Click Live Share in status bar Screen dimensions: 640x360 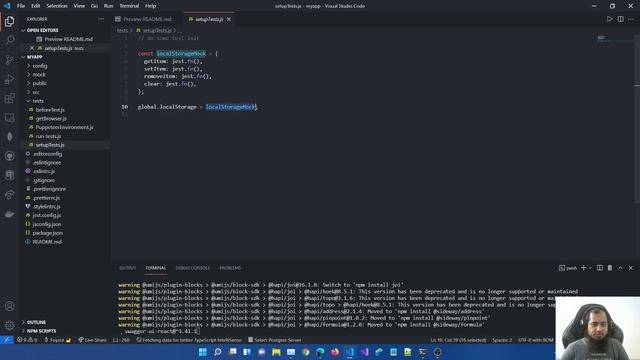pyautogui.click(x=92, y=340)
